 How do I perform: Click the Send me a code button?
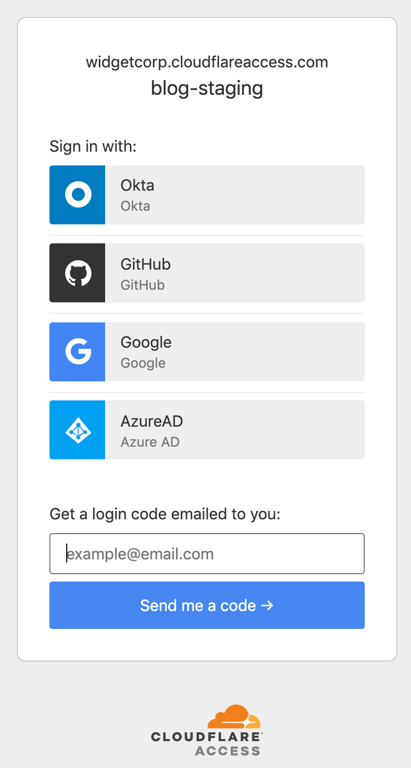tap(207, 605)
